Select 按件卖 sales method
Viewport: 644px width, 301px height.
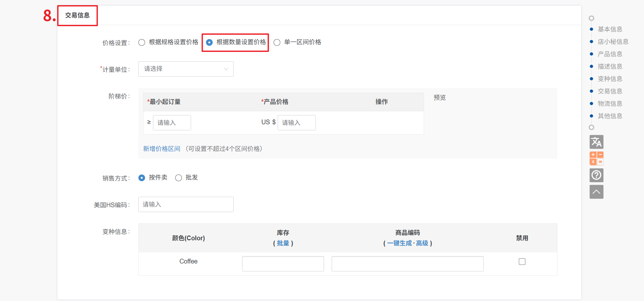click(x=142, y=178)
